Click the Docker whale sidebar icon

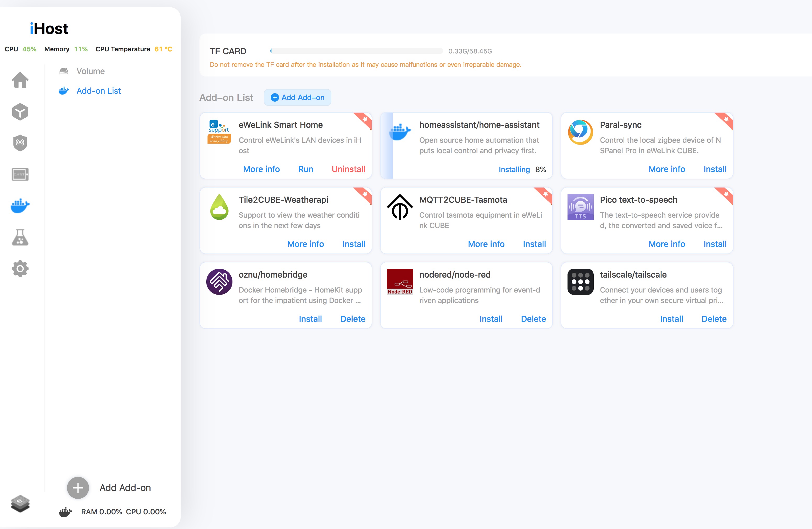coord(20,206)
